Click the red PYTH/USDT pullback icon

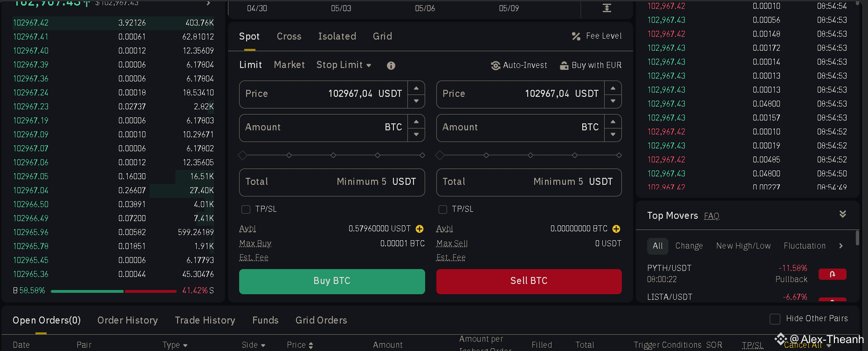click(x=832, y=274)
